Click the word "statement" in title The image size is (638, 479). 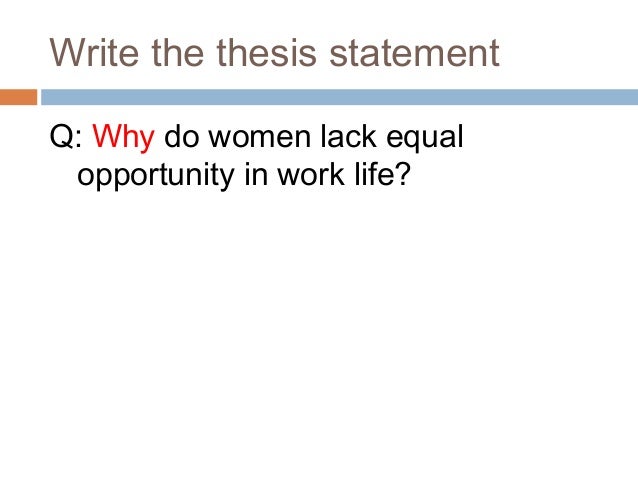coord(414,52)
